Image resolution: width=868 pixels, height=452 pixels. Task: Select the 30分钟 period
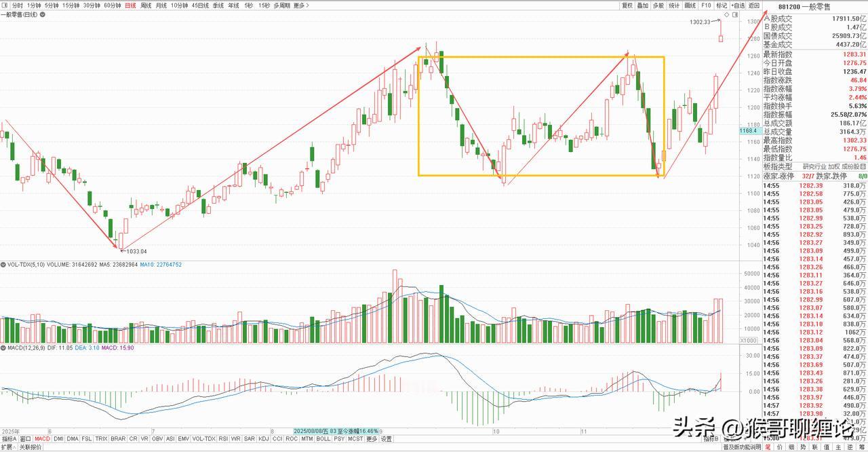pyautogui.click(x=92, y=5)
